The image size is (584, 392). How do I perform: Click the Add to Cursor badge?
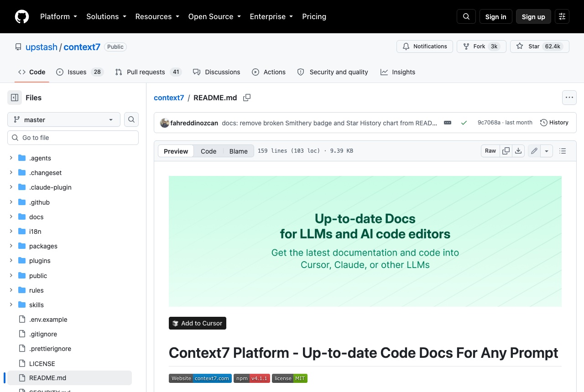click(198, 323)
